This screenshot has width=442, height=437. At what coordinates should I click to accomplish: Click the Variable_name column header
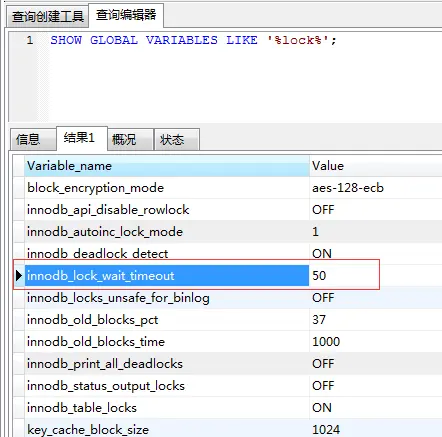click(x=167, y=166)
